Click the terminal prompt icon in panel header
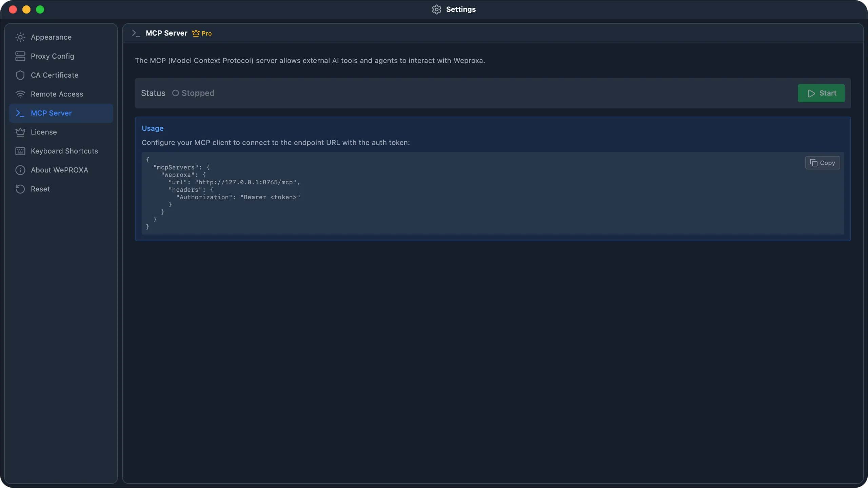Viewport: 868px width, 488px height. 136,33
